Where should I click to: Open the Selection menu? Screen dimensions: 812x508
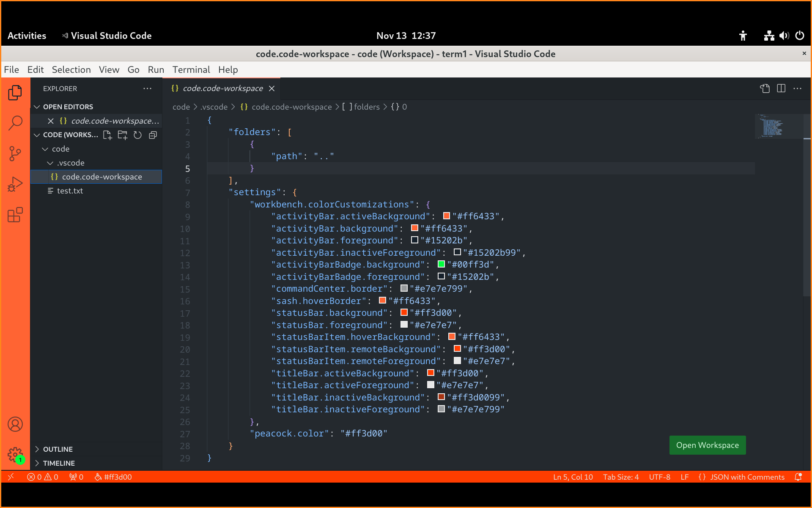(71, 70)
